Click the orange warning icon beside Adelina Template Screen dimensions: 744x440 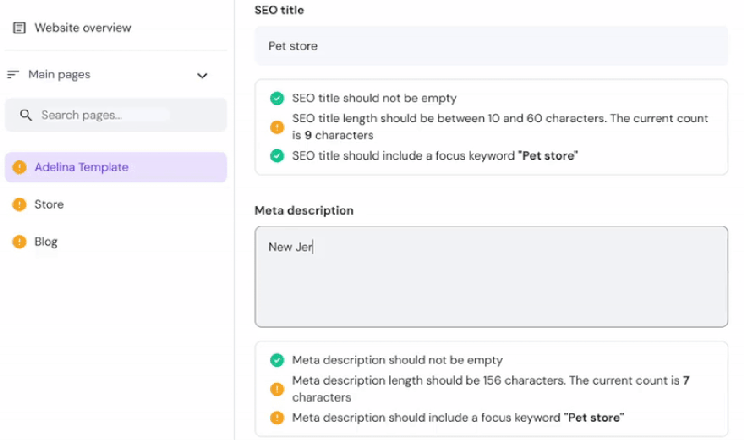click(19, 167)
